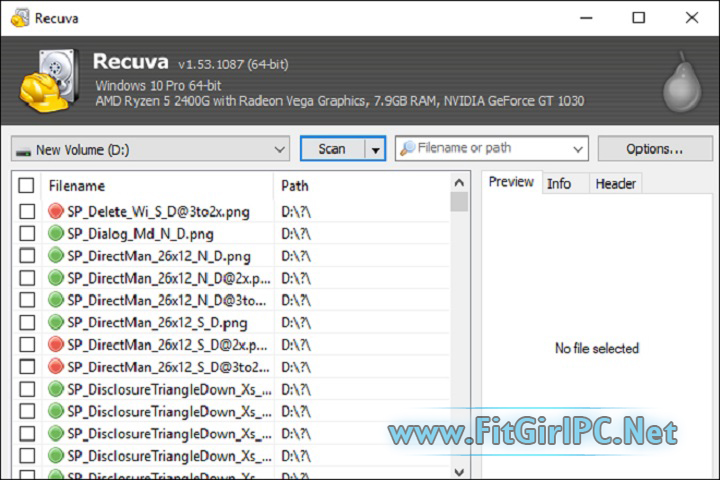Expand the Scan button dropdown arrow

[x=374, y=149]
